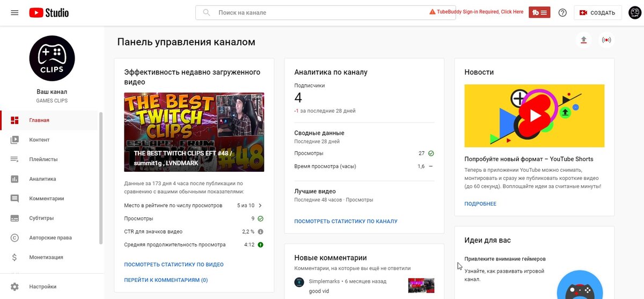Click Simplemarks commenter avatar
644x299 pixels.
tap(299, 282)
